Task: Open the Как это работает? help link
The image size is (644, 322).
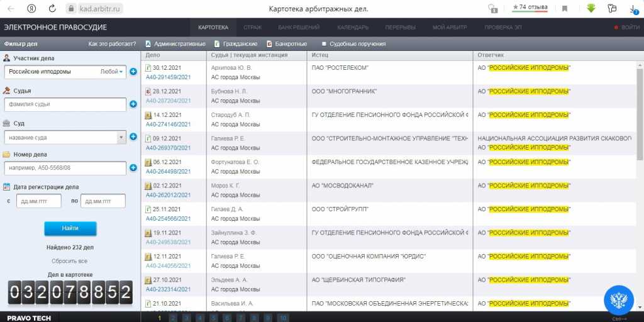Action: 112,43
